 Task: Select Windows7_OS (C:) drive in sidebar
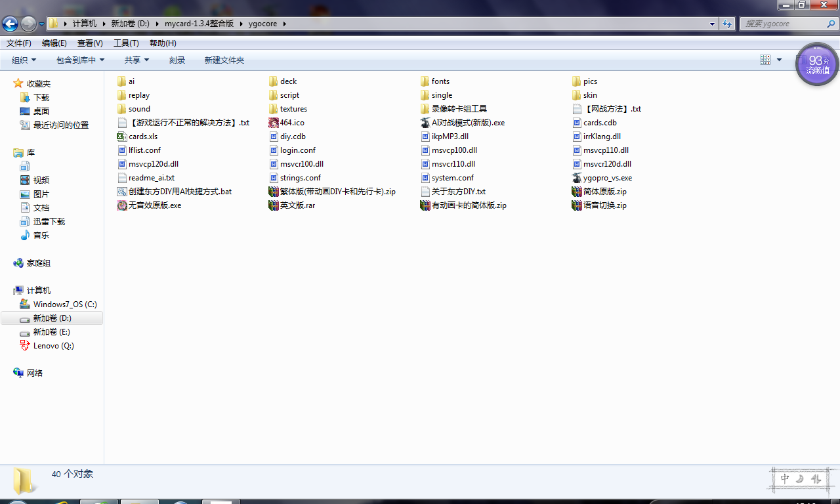(64, 304)
